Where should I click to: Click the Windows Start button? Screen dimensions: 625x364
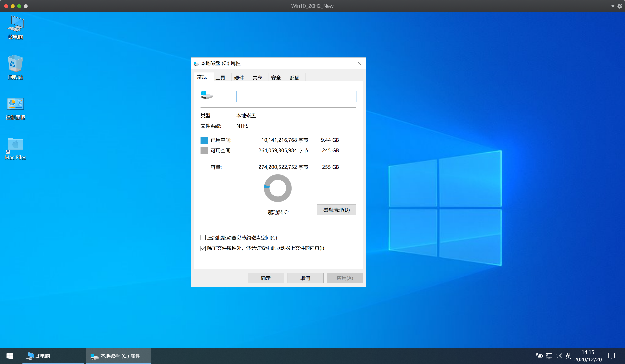pos(10,356)
